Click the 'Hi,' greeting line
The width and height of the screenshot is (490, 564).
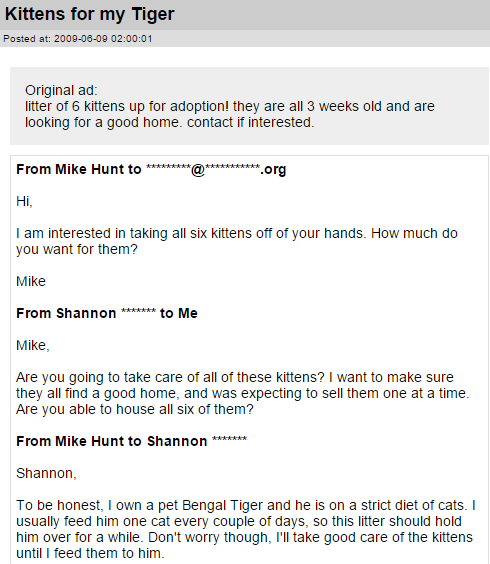click(24, 201)
